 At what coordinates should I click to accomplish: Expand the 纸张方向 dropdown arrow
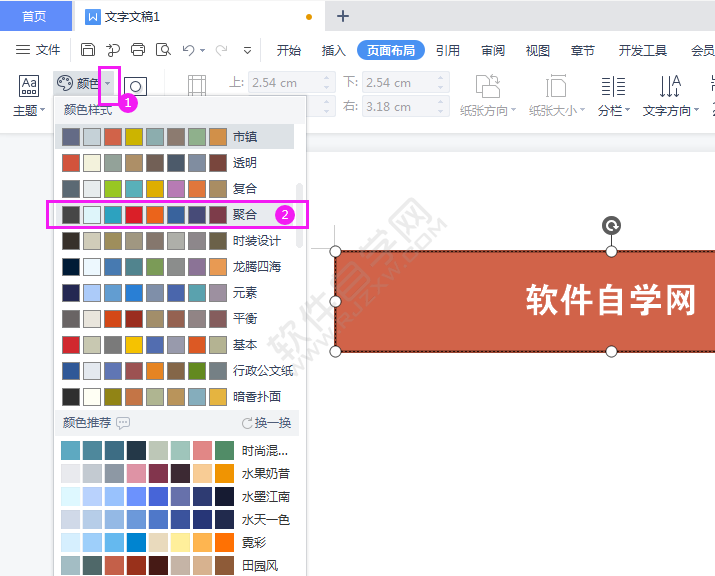pos(513,110)
